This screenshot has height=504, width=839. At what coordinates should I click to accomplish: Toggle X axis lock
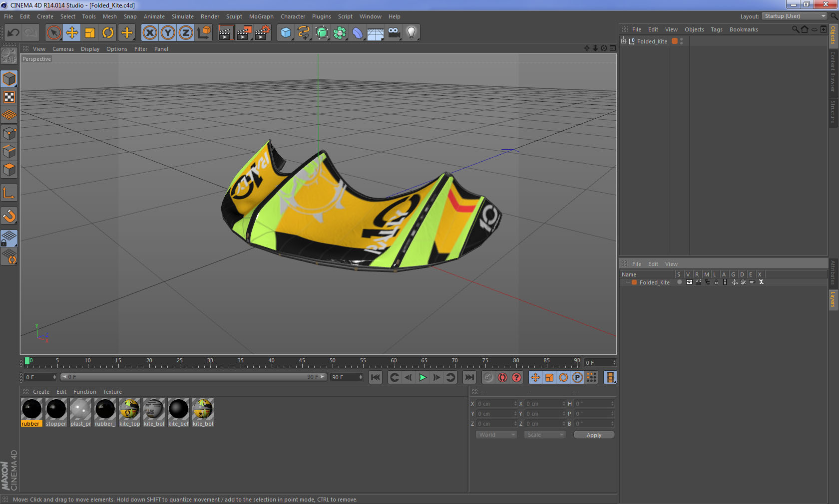tap(149, 33)
